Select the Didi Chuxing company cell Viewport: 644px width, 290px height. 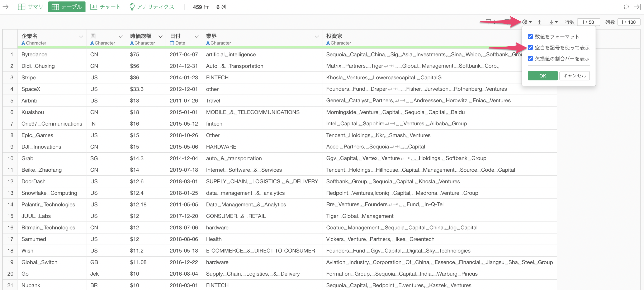click(x=52, y=66)
